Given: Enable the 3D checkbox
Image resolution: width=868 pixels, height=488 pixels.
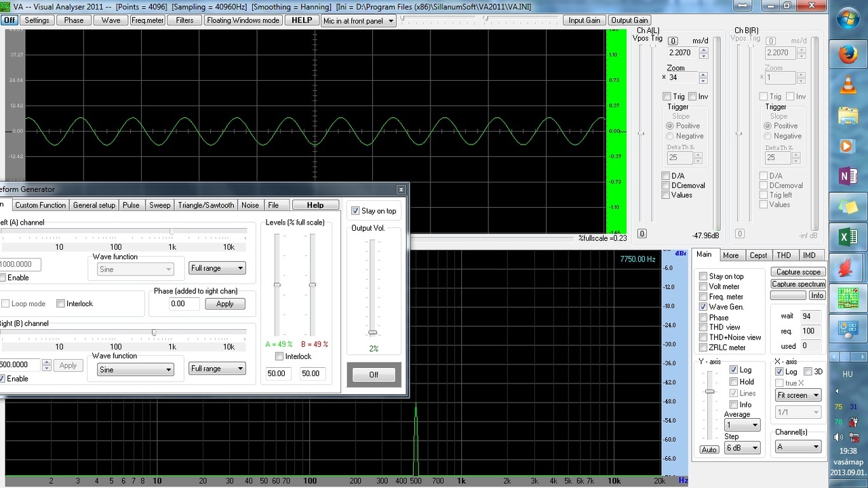Looking at the screenshot, I should (x=808, y=371).
